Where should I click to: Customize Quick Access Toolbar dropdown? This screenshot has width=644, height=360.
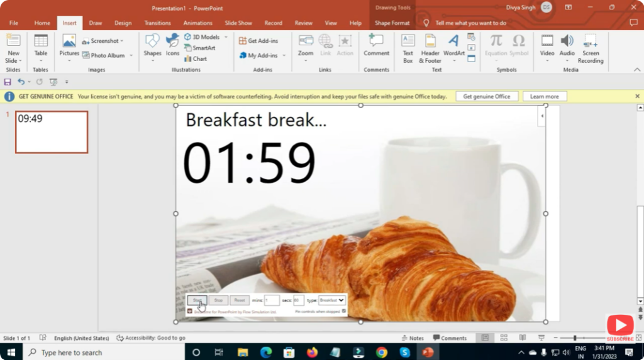(x=67, y=82)
